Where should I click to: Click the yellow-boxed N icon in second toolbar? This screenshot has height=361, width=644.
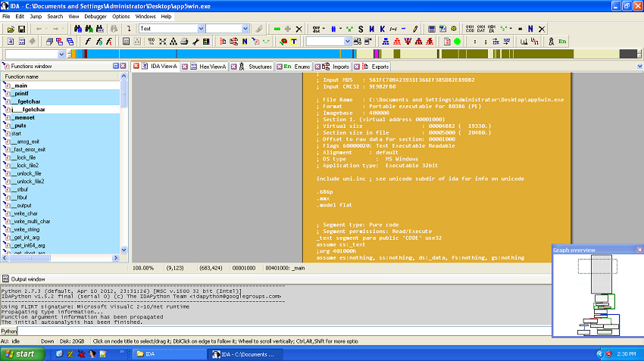[245, 42]
